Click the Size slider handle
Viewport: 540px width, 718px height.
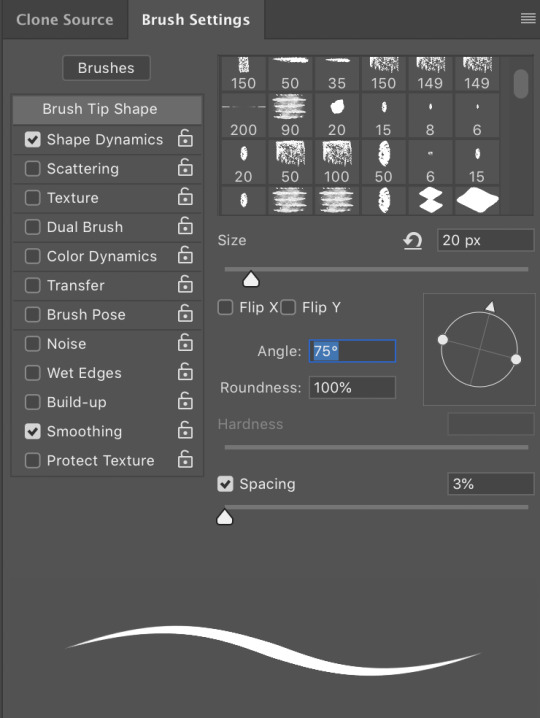251,279
